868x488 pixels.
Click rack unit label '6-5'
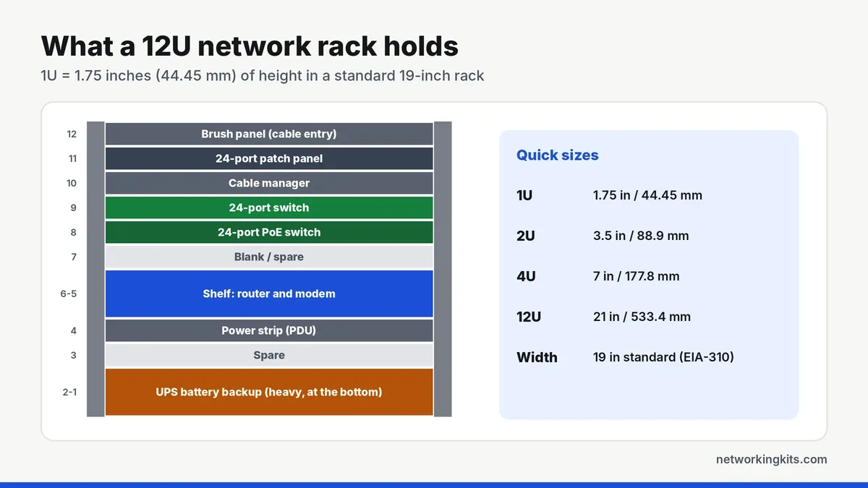[69, 294]
